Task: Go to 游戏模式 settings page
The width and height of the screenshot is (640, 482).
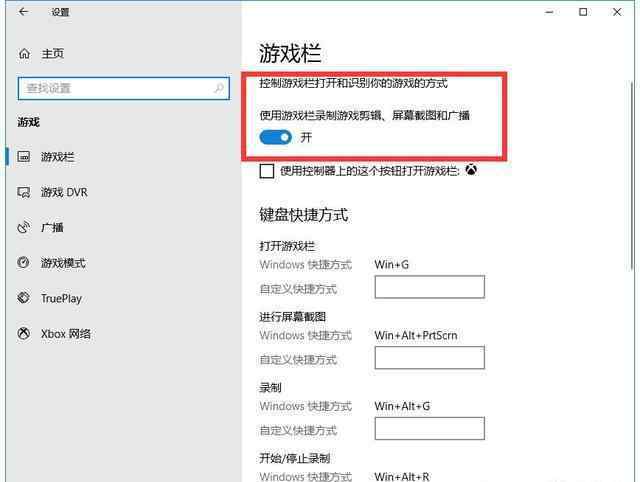Action: (x=63, y=263)
